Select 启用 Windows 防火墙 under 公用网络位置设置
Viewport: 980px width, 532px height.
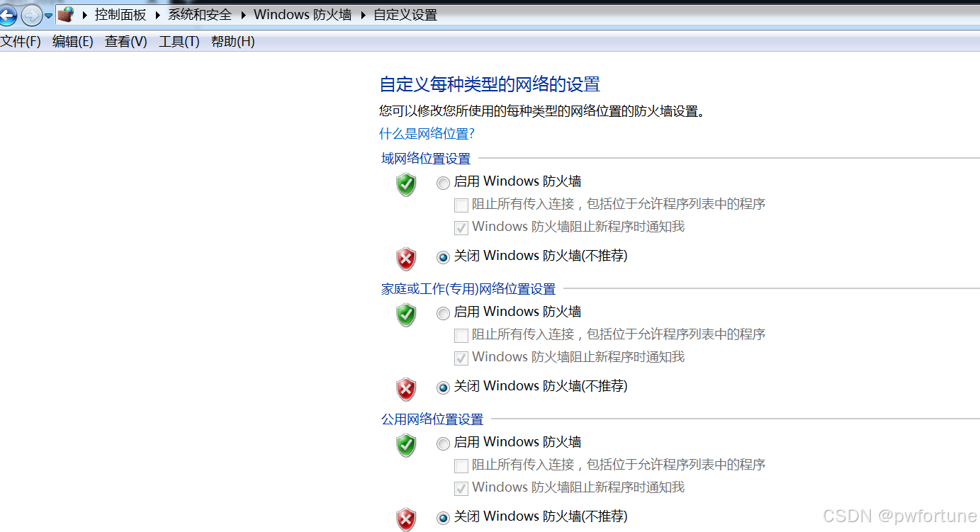click(443, 444)
